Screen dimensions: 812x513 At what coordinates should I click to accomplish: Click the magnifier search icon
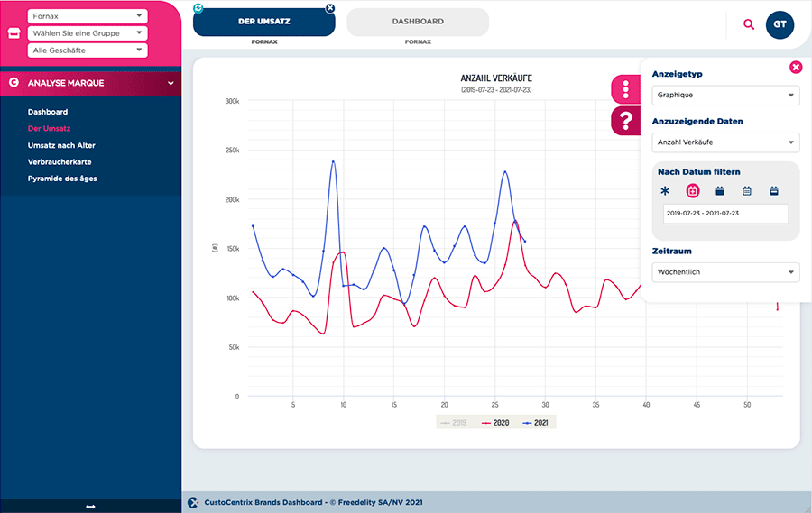(749, 24)
